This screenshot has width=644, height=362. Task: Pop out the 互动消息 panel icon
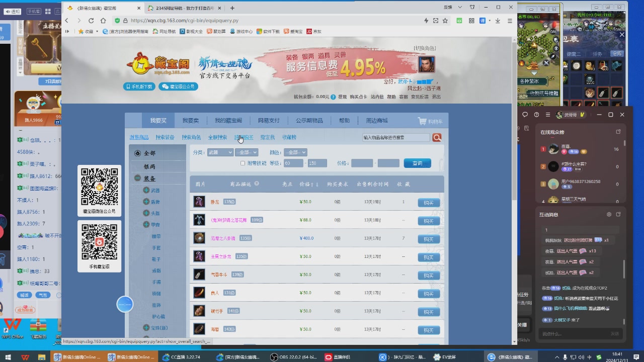coord(618,214)
